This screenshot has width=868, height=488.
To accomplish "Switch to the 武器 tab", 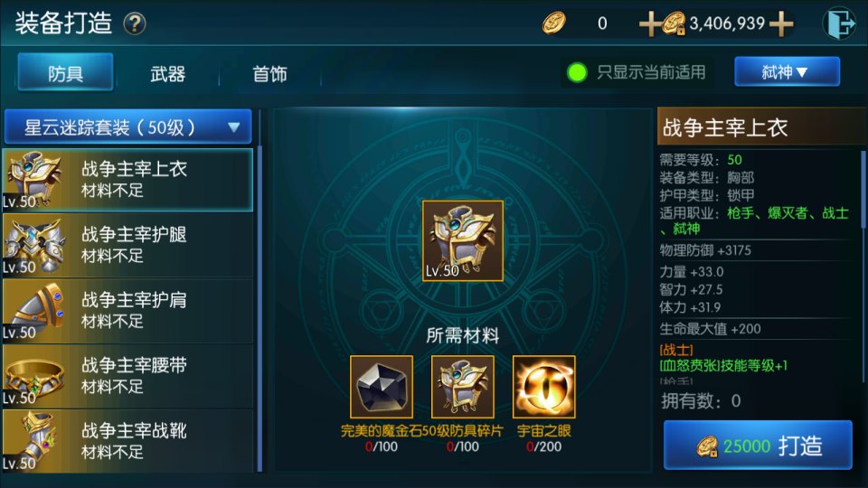I will (x=167, y=73).
